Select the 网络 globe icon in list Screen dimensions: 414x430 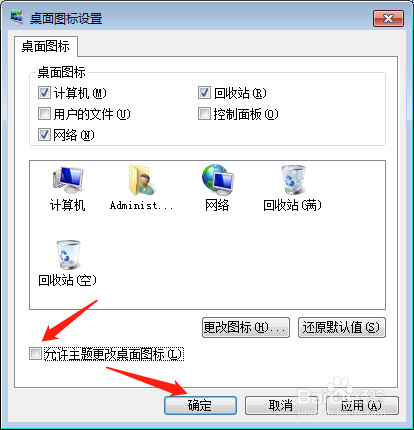click(217, 180)
